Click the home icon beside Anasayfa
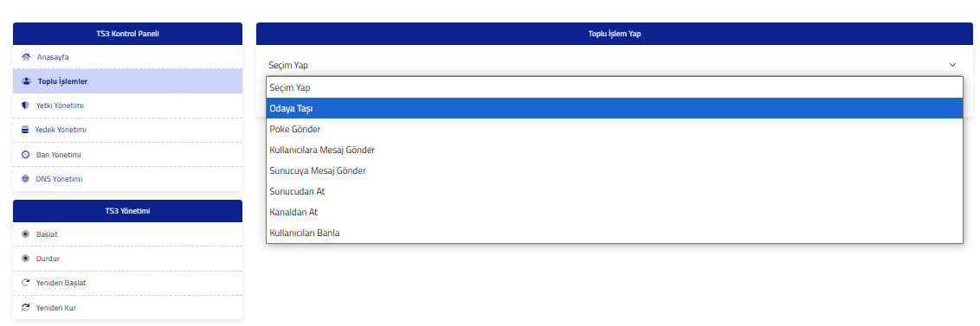The height and width of the screenshot is (326, 980). [x=26, y=57]
